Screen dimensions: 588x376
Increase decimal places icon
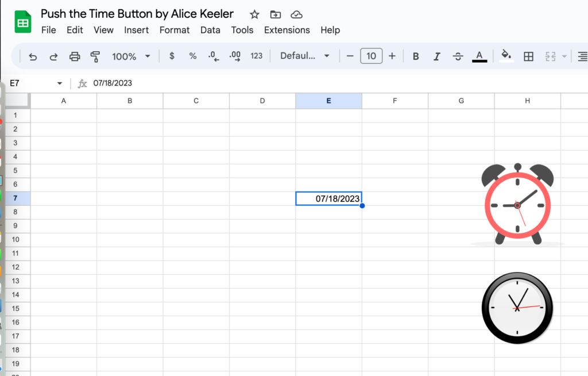[235, 56]
